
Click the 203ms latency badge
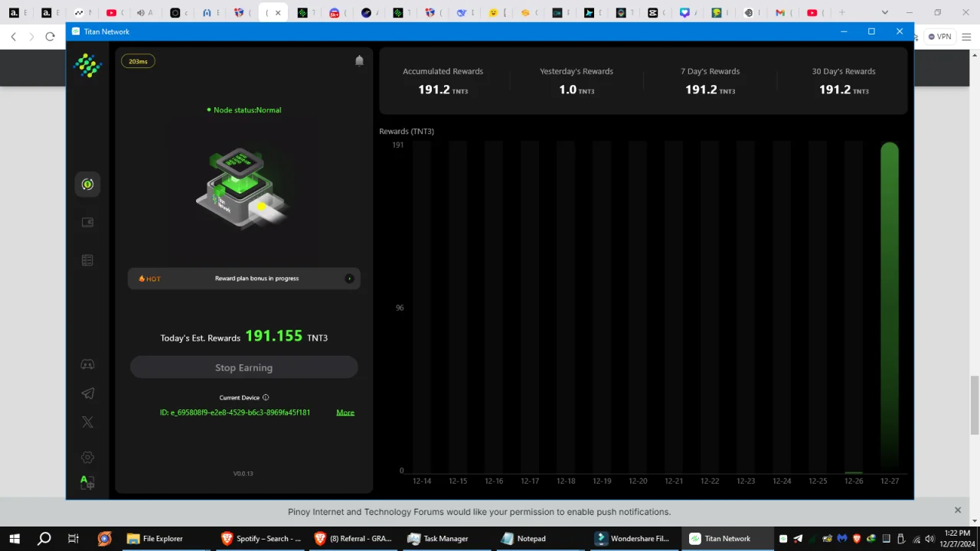pyautogui.click(x=138, y=61)
